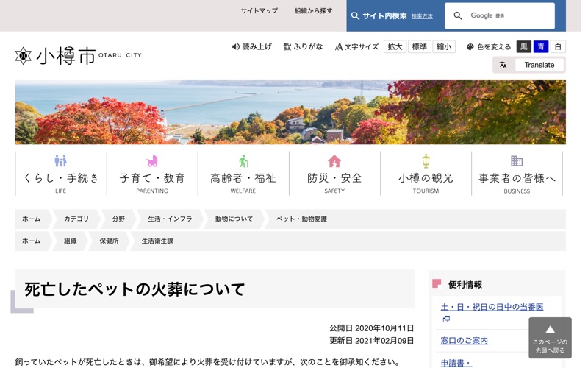
Task: Click the 更新日 2021年02月09日 text
Action: point(371,341)
